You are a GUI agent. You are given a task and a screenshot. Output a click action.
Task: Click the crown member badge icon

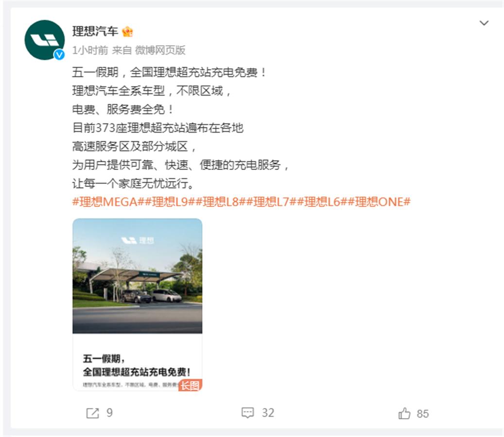[x=128, y=32]
